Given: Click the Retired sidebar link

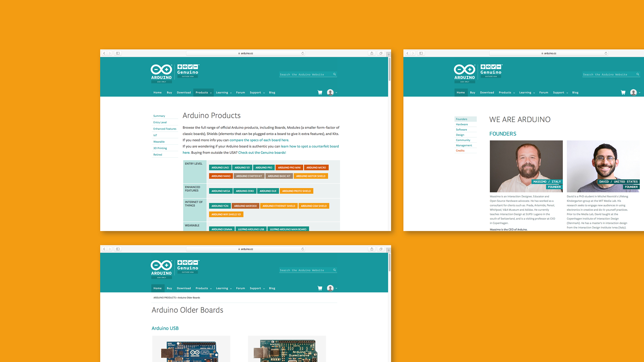Looking at the screenshot, I should [158, 155].
